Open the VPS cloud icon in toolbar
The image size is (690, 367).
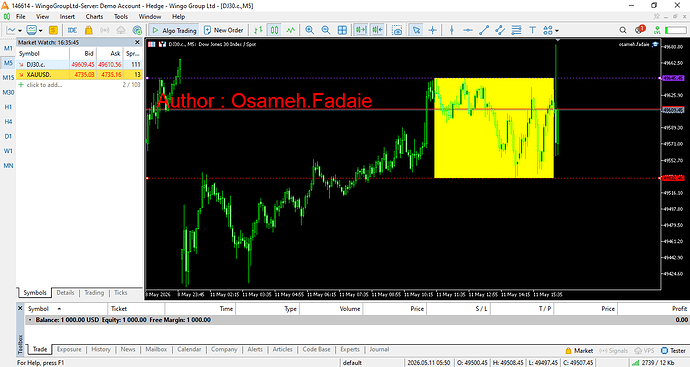point(121,30)
